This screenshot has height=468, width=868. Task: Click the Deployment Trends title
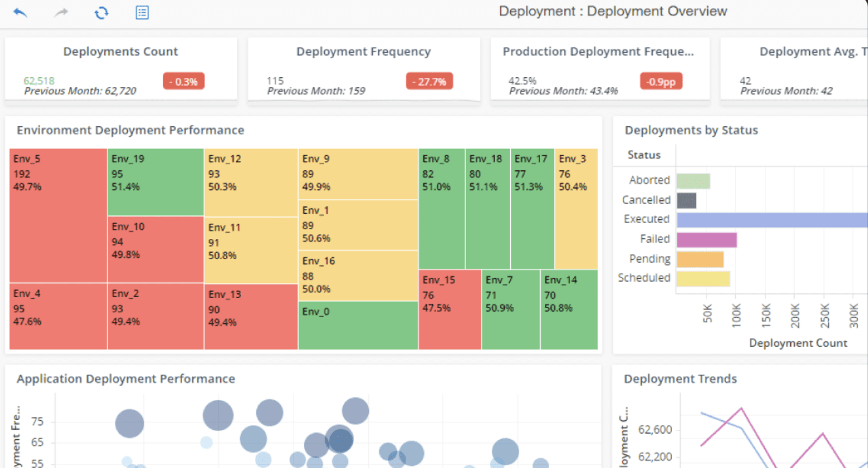(680, 379)
